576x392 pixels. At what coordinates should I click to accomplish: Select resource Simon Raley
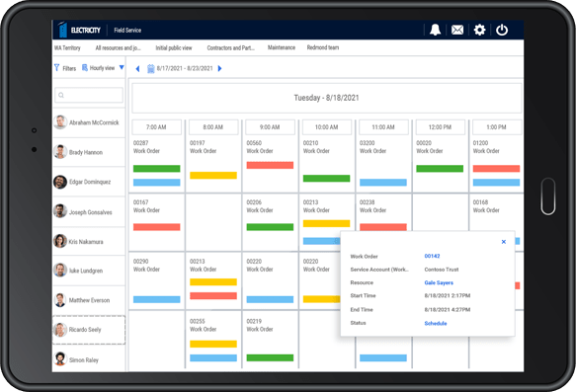pyautogui.click(x=89, y=359)
